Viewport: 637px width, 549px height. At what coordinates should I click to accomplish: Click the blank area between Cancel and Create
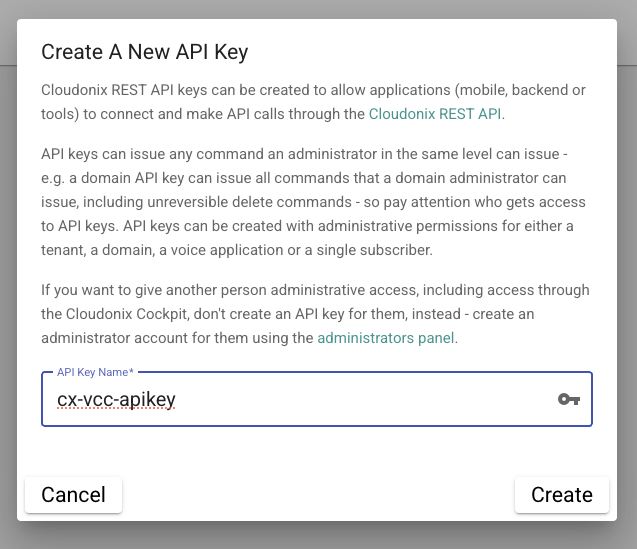coord(318,494)
